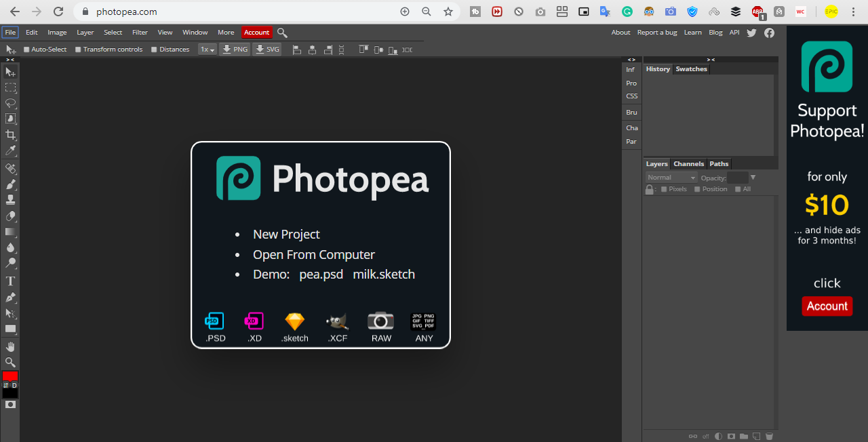
Task: Open the Filter menu
Action: 140,33
